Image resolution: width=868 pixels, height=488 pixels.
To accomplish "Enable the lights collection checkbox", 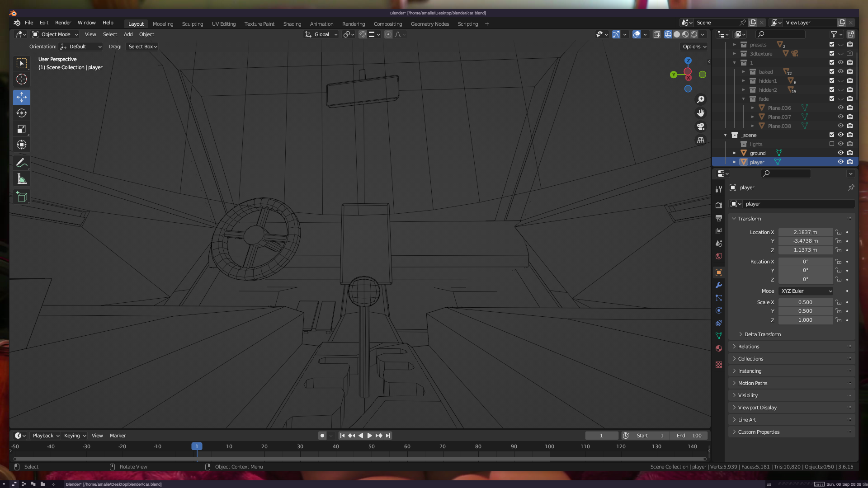I will click(x=832, y=144).
